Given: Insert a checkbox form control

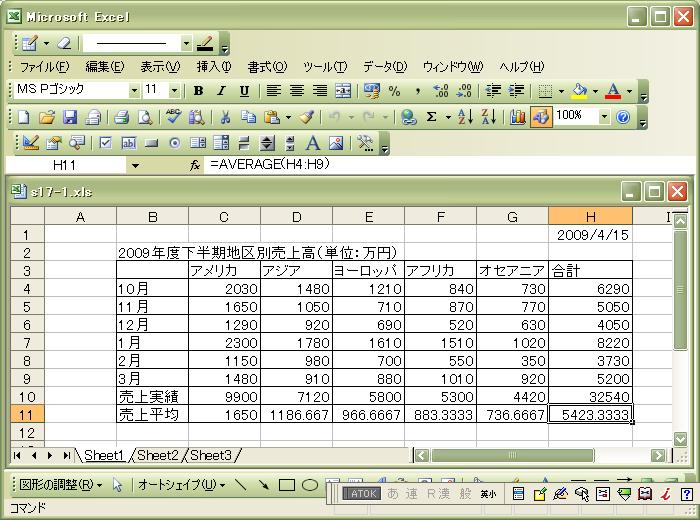Looking at the screenshot, I should tap(105, 143).
